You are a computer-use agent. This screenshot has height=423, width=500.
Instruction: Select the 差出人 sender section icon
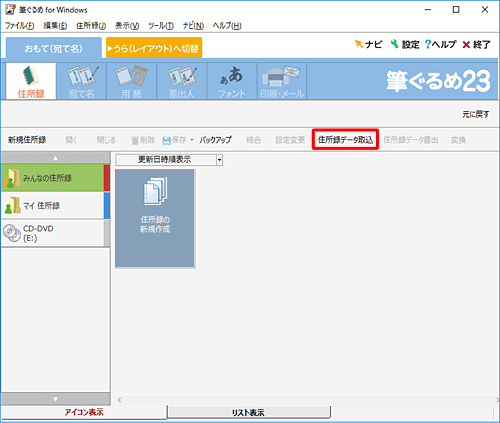click(182, 81)
